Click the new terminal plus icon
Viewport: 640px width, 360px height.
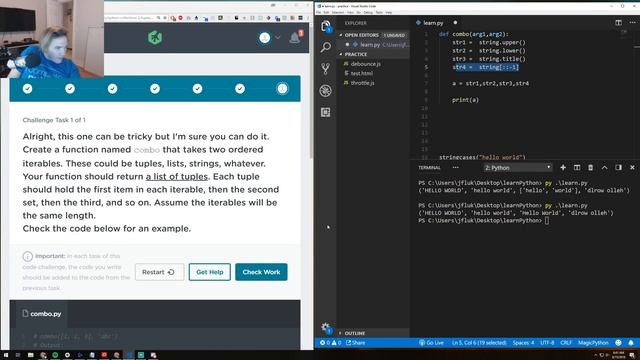563,167
